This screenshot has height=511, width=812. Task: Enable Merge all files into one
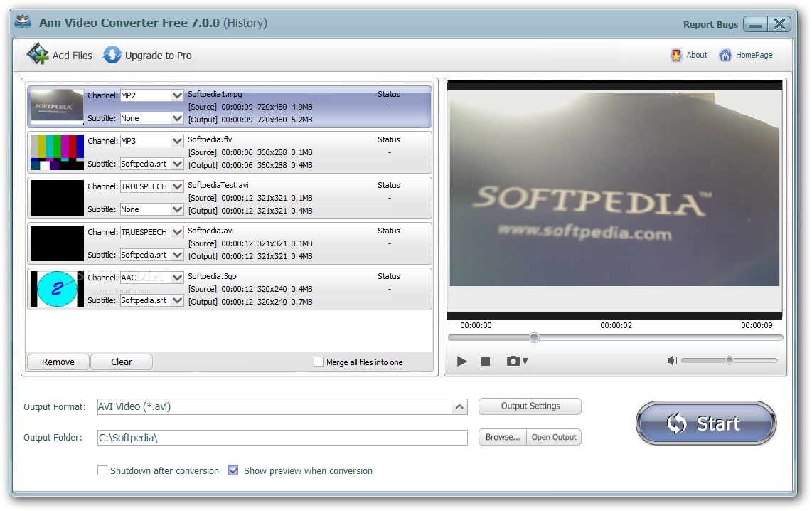[x=319, y=362]
